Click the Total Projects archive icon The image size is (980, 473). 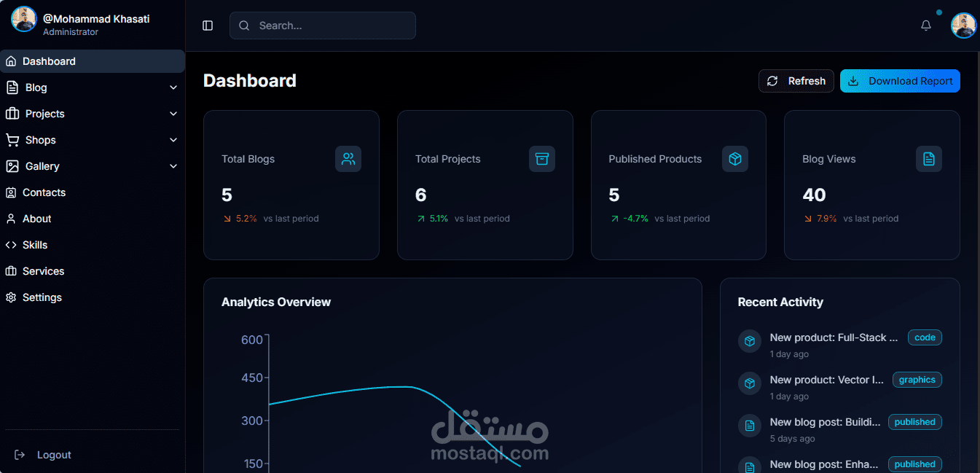point(542,159)
